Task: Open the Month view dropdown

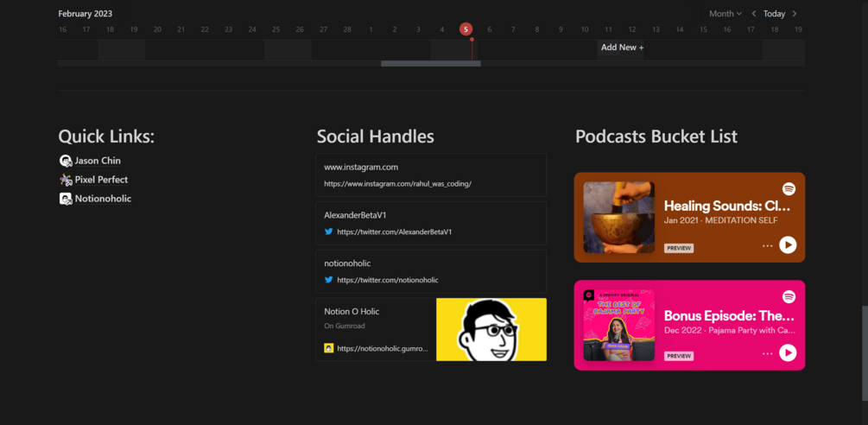Action: (725, 14)
